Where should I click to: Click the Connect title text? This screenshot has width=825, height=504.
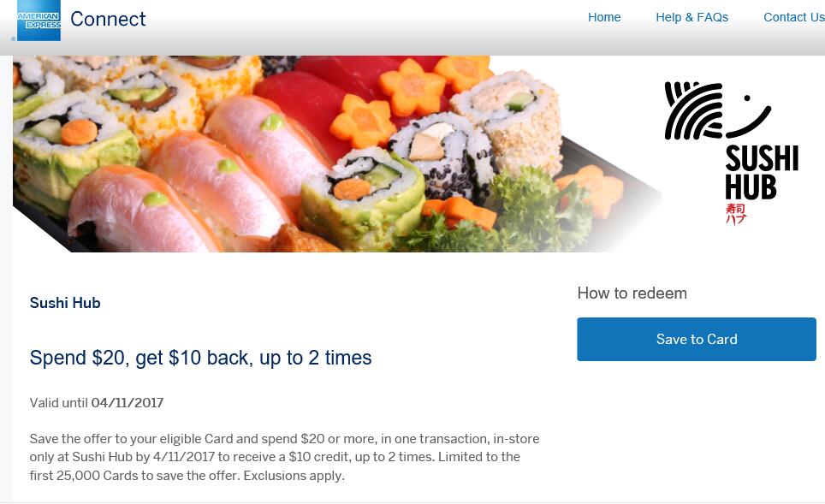pyautogui.click(x=108, y=19)
